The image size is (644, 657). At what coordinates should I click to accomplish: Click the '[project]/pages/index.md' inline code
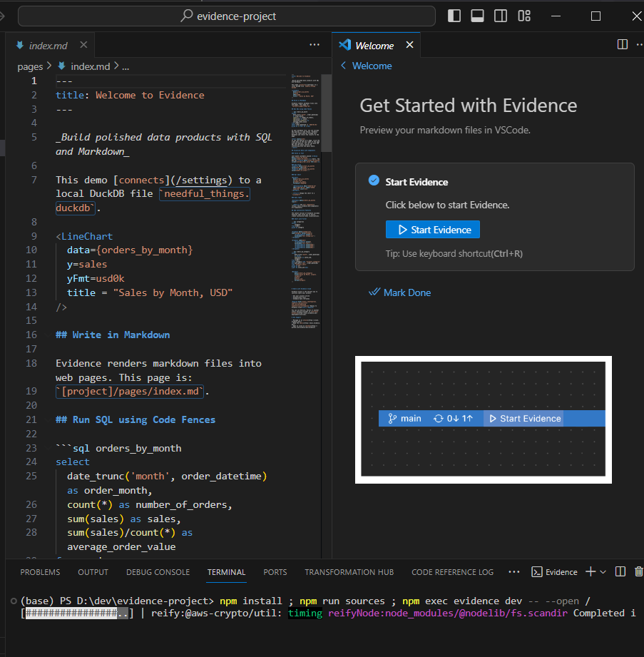click(130, 392)
